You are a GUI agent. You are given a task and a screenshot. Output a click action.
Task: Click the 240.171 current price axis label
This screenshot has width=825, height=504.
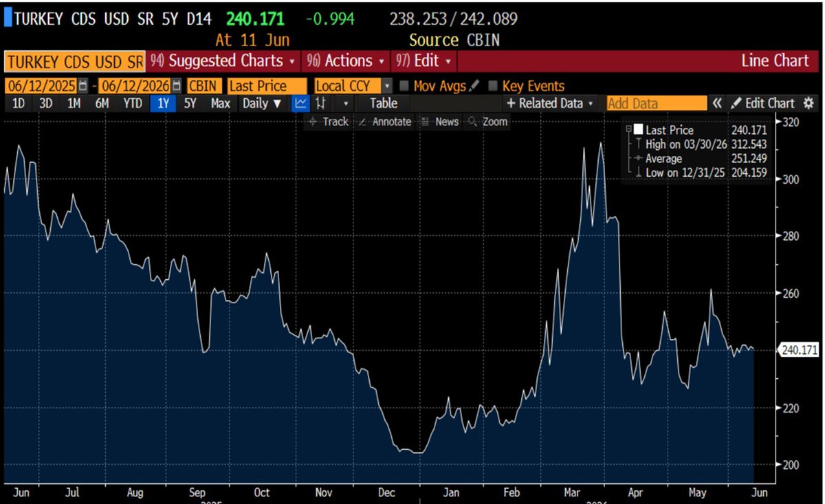click(800, 350)
